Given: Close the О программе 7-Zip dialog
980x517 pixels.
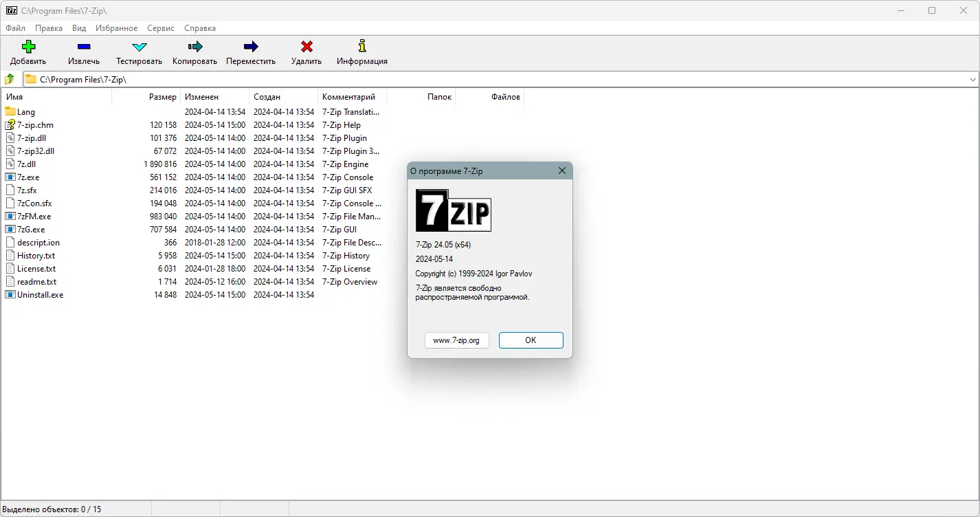Looking at the screenshot, I should tap(562, 171).
